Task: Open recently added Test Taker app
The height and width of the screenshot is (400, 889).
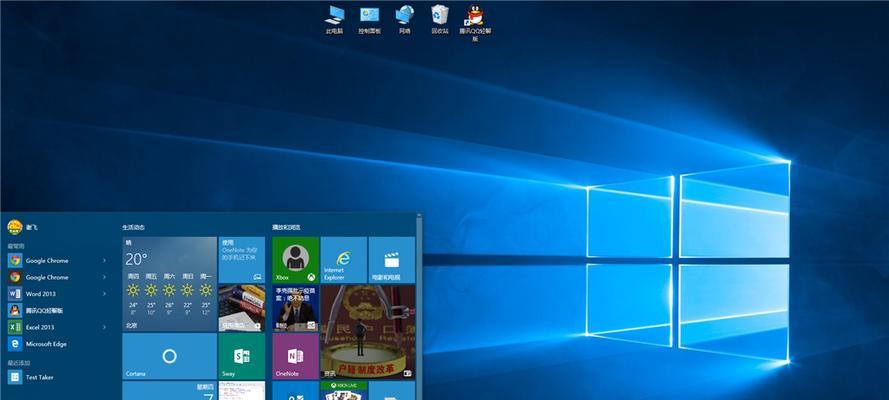Action: pyautogui.click(x=57, y=377)
